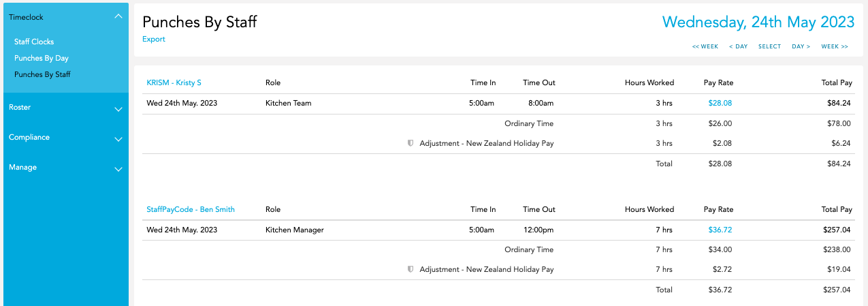This screenshot has height=306, width=868.
Task: Open KRISM - Kristy S staff link
Action: pyautogui.click(x=174, y=82)
